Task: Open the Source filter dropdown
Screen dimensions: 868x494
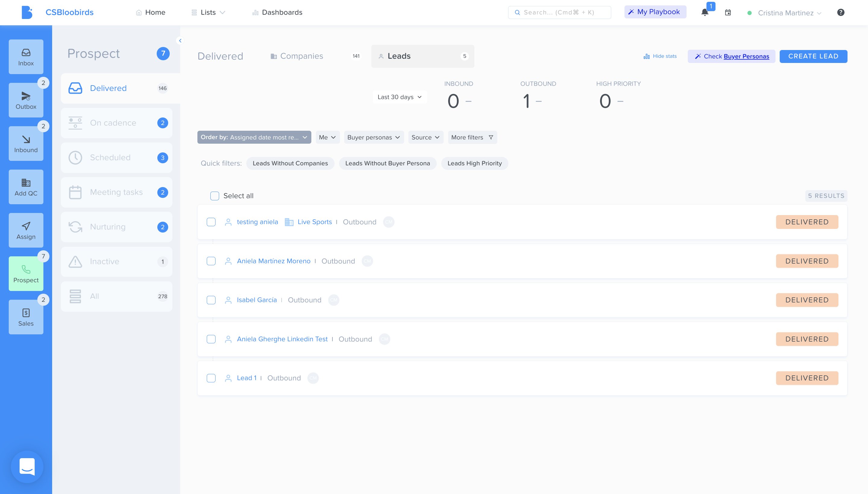Action: [426, 137]
